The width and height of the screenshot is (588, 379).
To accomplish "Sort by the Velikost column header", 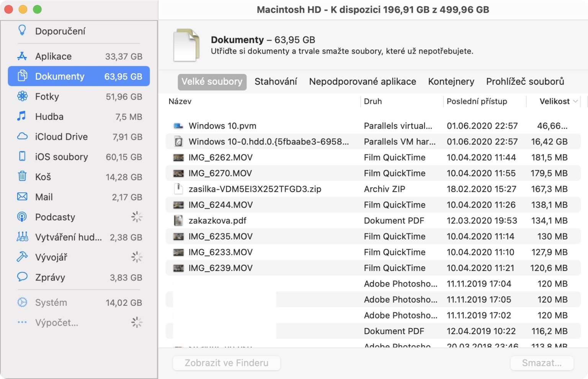I will pos(555,101).
